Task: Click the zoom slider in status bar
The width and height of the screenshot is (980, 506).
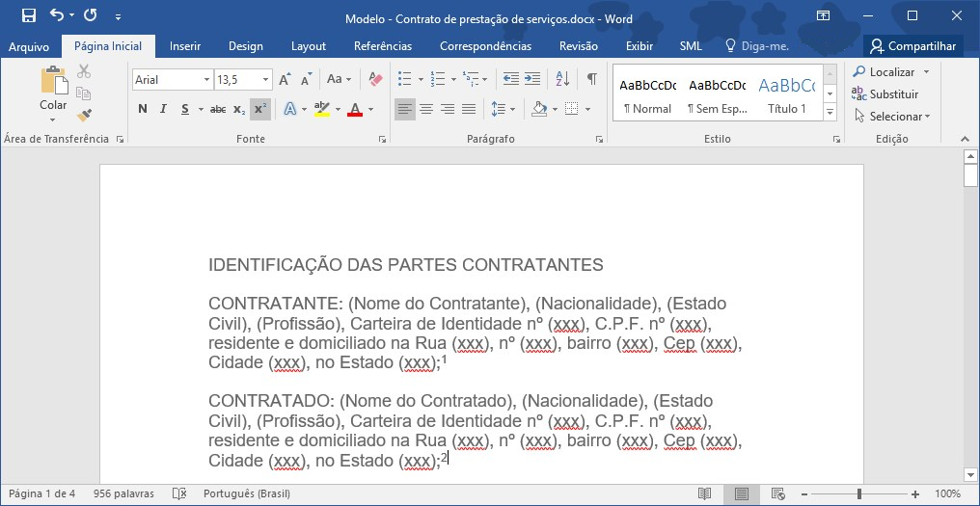Action: 859,493
